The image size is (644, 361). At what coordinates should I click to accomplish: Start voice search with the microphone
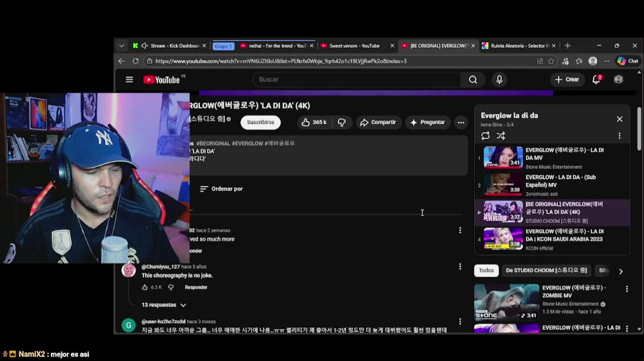pyautogui.click(x=499, y=79)
